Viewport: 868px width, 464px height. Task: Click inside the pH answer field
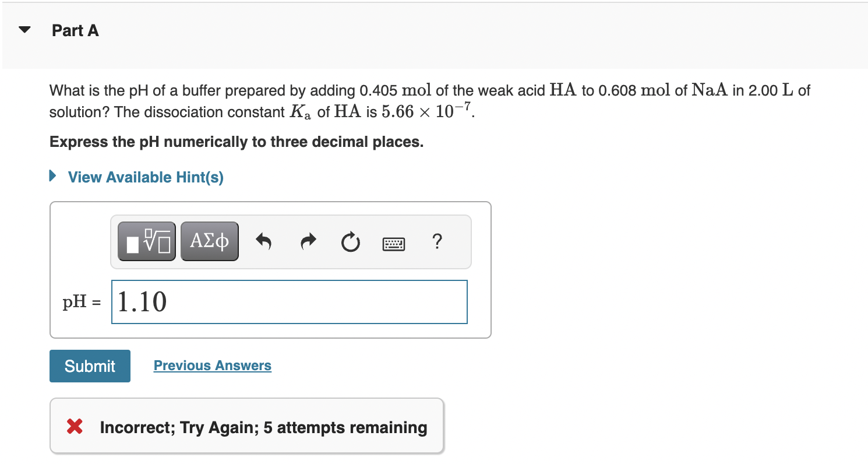click(289, 301)
